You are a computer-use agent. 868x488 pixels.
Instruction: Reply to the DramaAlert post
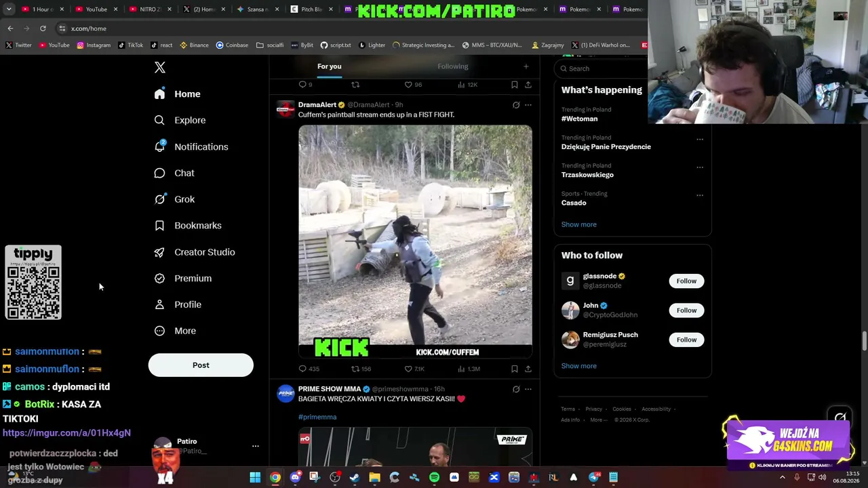click(x=309, y=369)
